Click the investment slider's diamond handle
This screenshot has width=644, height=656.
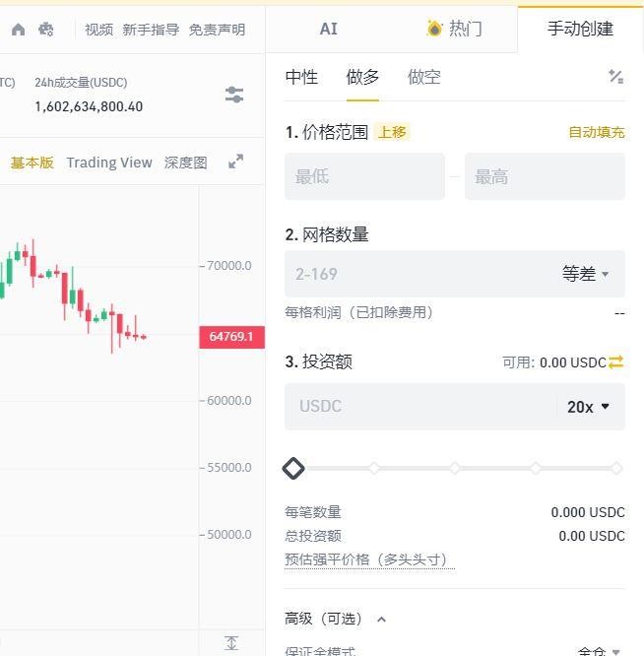293,469
